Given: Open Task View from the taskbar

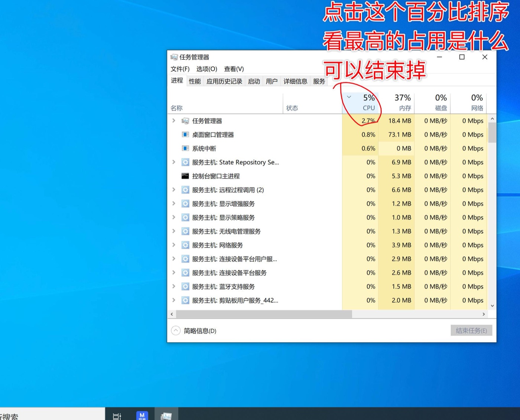Looking at the screenshot, I should coord(117,416).
